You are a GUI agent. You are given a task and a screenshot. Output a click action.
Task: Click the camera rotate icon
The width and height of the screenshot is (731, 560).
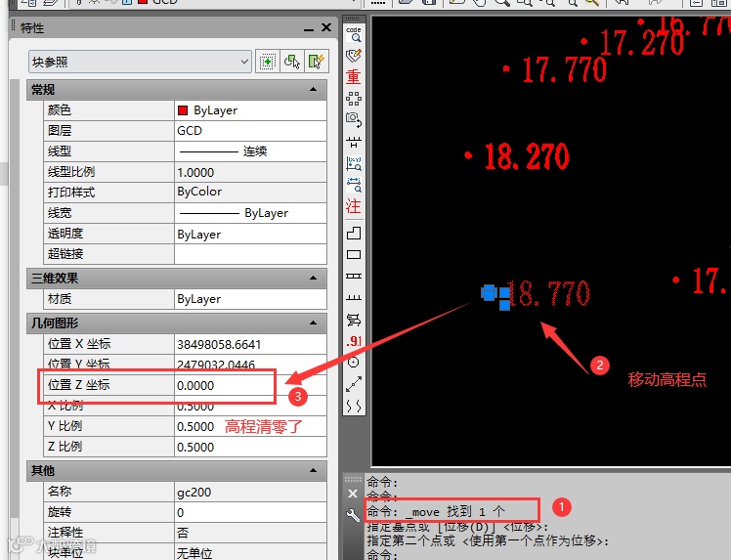click(354, 120)
